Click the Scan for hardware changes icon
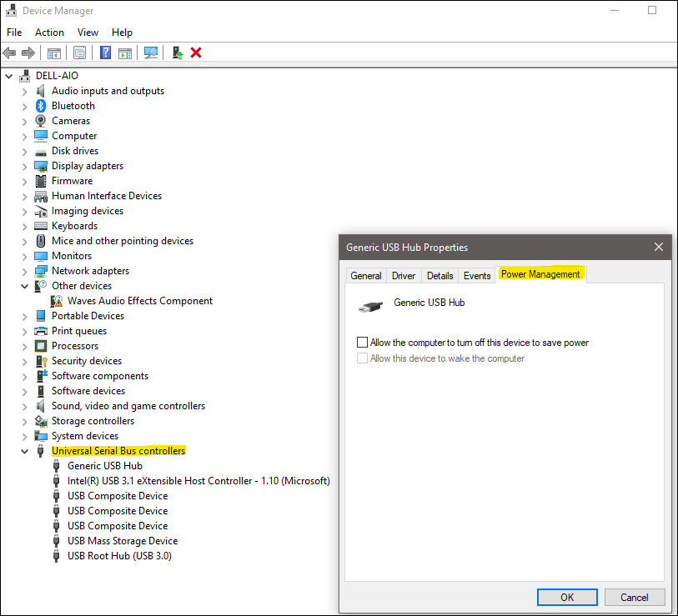Image resolution: width=678 pixels, height=616 pixels. point(151,53)
